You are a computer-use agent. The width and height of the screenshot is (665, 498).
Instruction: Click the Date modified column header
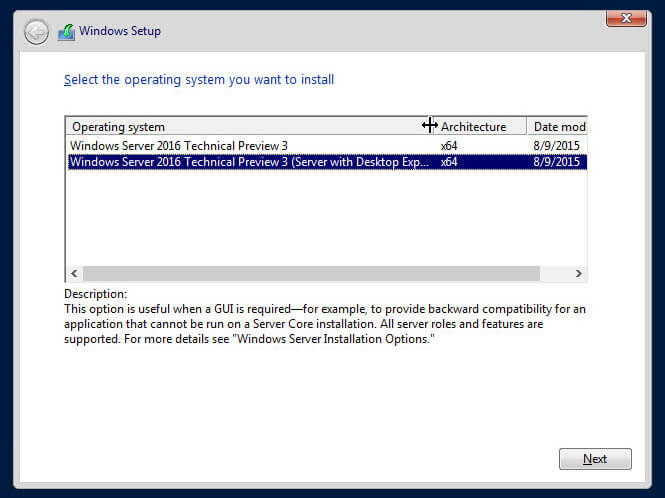557,126
